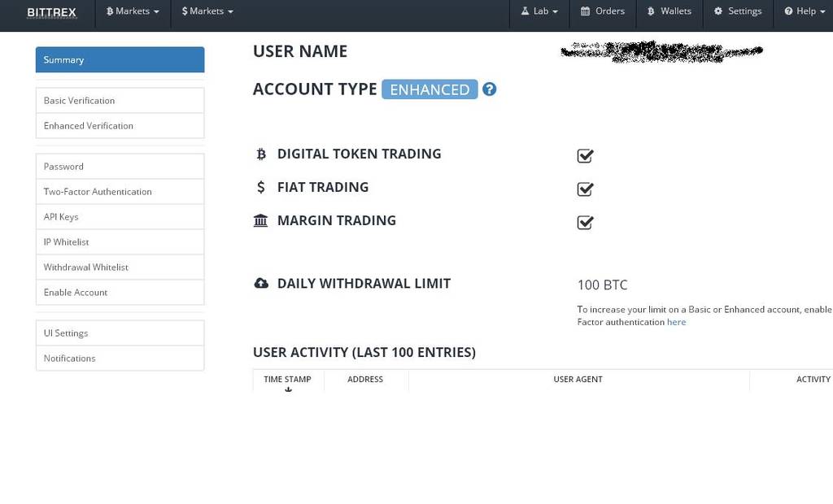Image resolution: width=833 pixels, height=504 pixels.
Task: Click the bitcoin icon beside Digital Token Trading
Action: pos(261,154)
